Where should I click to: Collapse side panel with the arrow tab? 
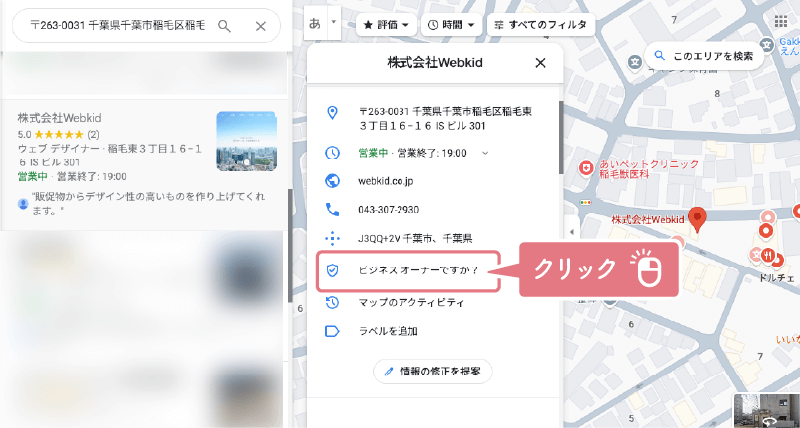pos(571,232)
